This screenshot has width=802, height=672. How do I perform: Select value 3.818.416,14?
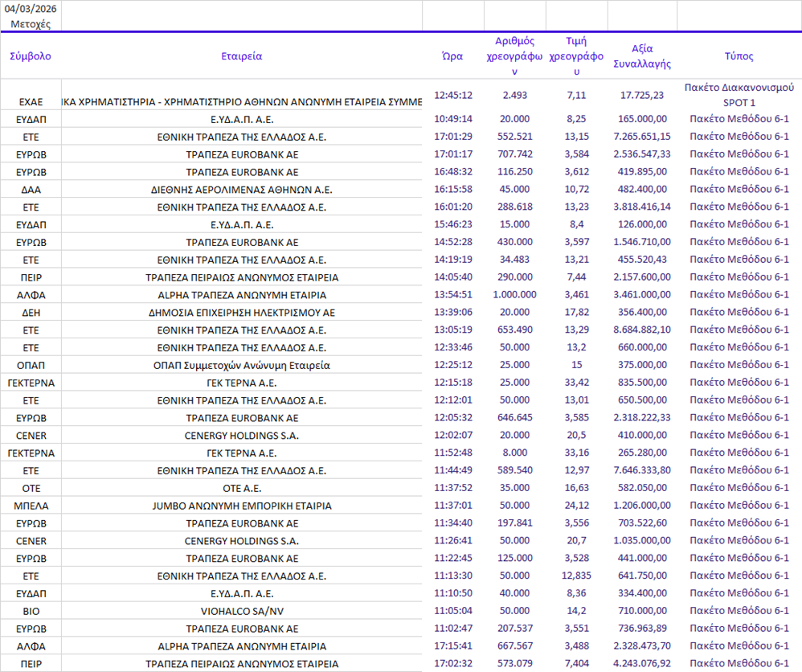click(x=642, y=207)
